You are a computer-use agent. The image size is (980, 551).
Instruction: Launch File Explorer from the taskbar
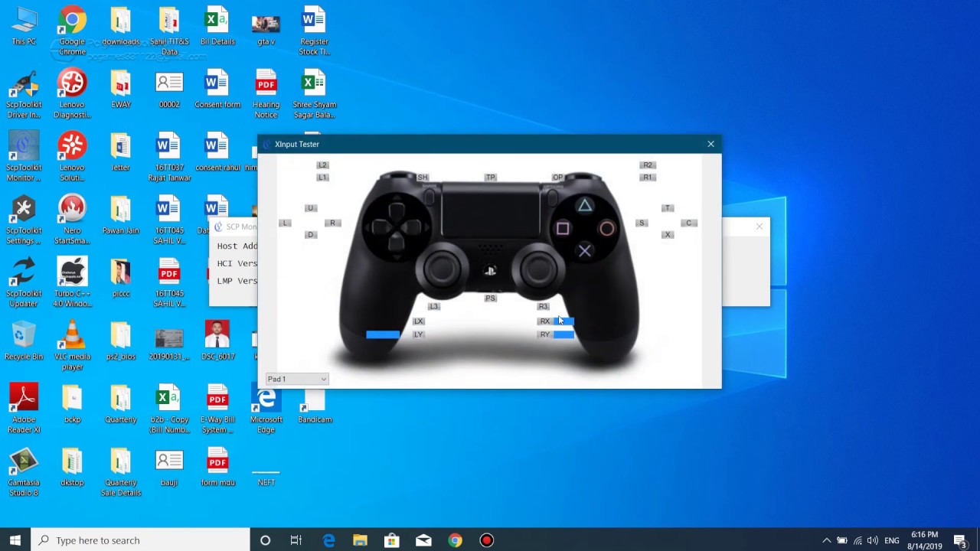pos(360,540)
